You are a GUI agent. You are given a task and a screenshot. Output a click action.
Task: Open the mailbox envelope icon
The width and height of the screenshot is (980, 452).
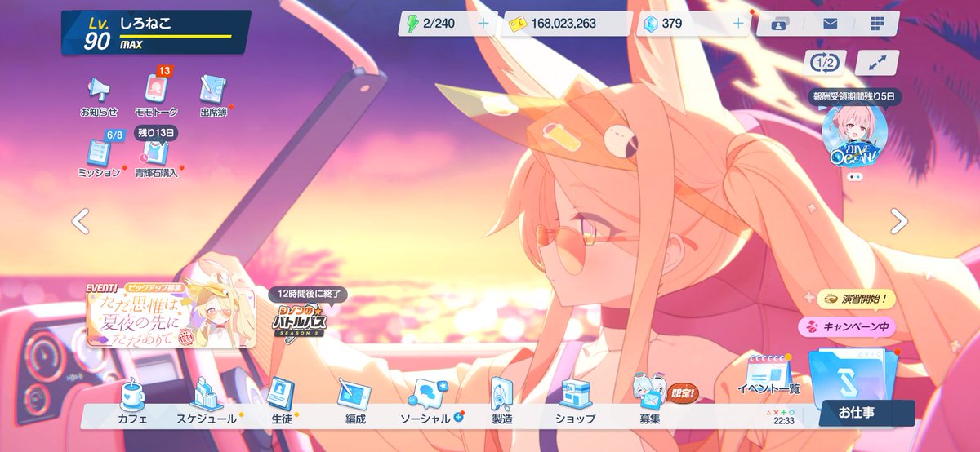[x=831, y=24]
